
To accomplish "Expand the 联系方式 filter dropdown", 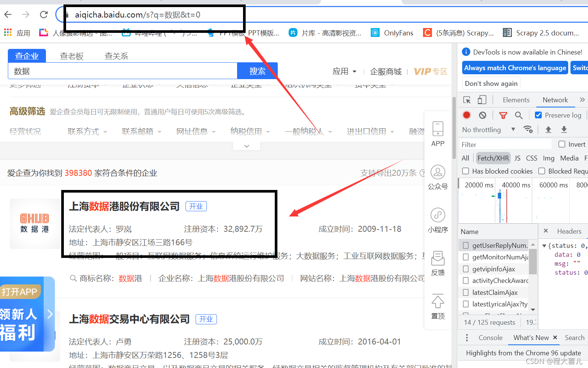I will [87, 131].
